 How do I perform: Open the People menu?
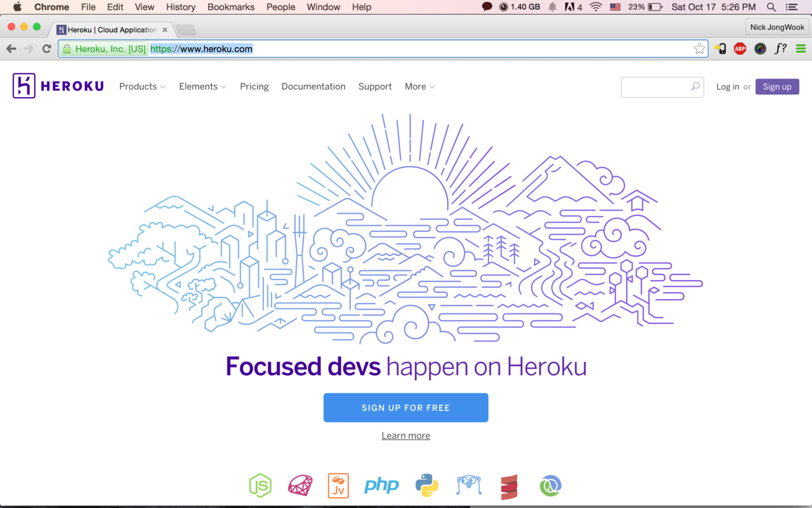click(281, 7)
